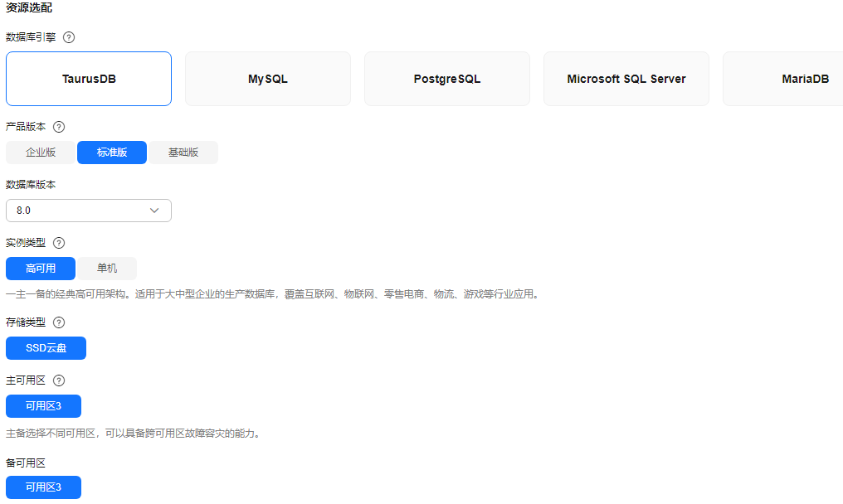Select the Microsoft SQL Server engine
Image resolution: width=843 pixels, height=504 pixels.
[x=626, y=79]
